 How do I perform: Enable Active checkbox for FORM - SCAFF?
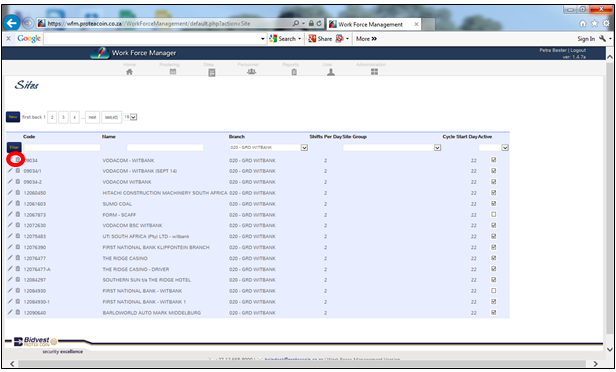(493, 214)
